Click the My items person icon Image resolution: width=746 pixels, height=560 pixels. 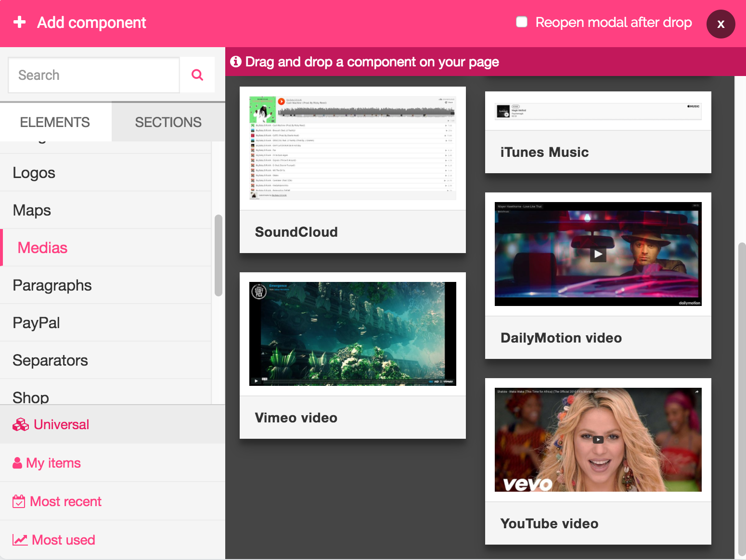point(17,463)
